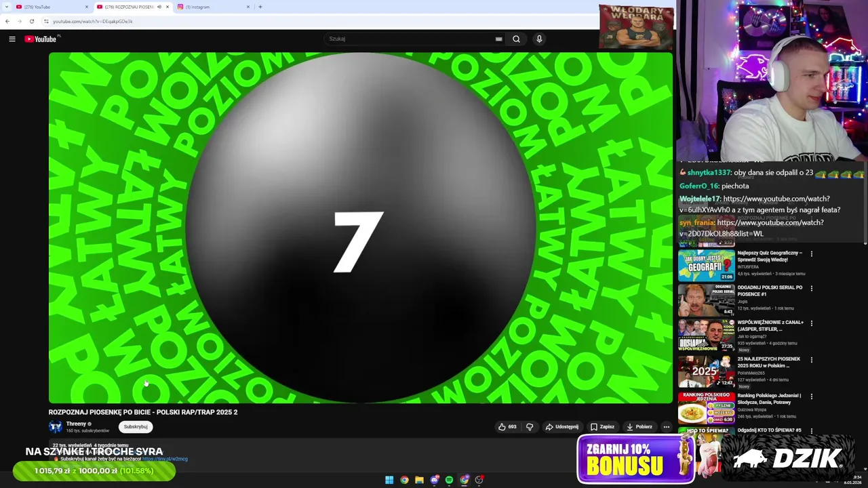Screen dimensions: 868x488
Task: Click the ZGARNIJ 10% BONUSU banner
Action: 636,459
